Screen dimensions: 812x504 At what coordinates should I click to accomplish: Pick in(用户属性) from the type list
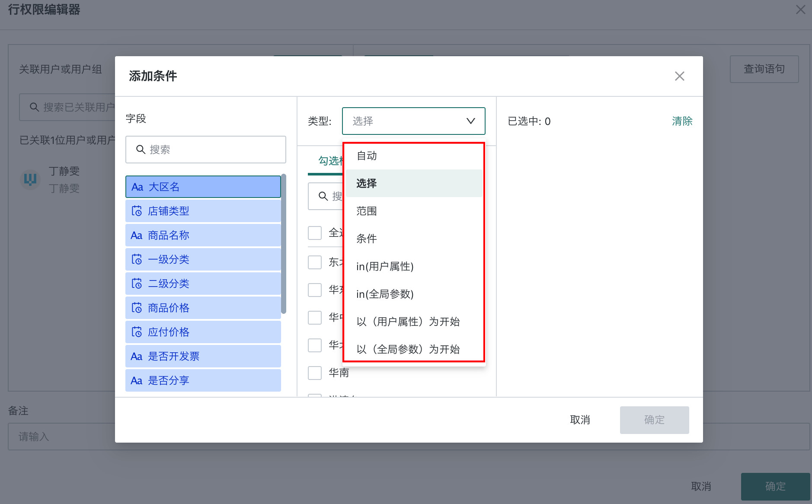pos(385,266)
